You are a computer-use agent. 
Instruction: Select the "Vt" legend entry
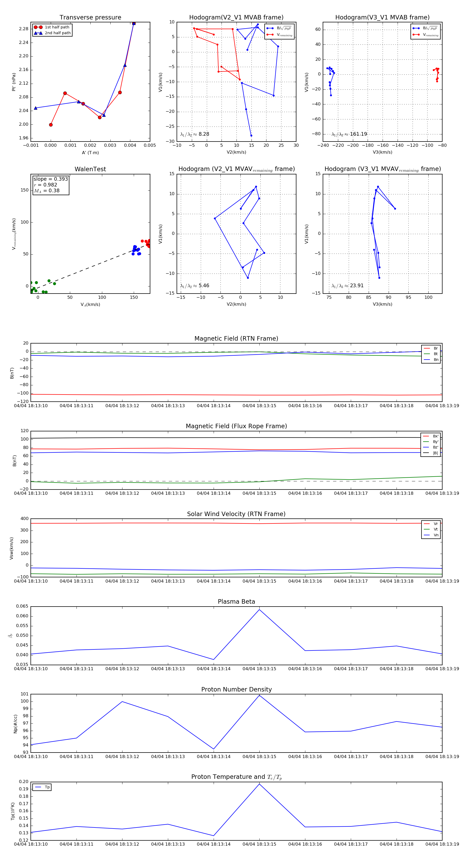click(431, 529)
